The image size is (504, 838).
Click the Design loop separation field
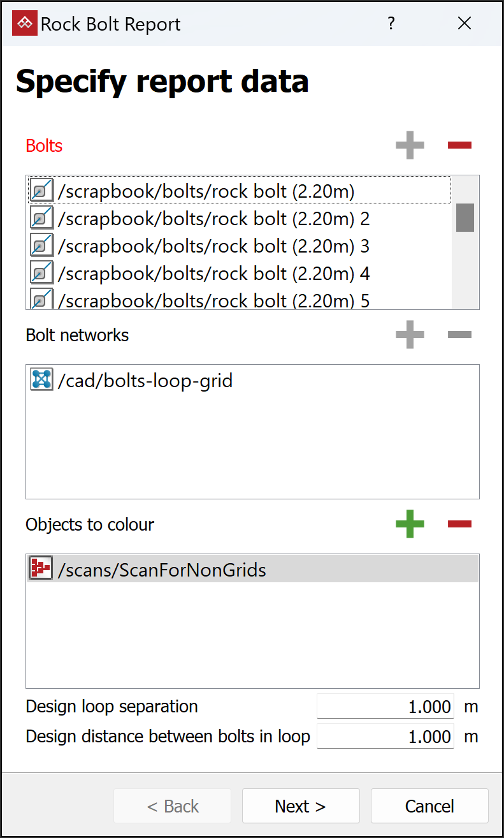click(x=385, y=707)
